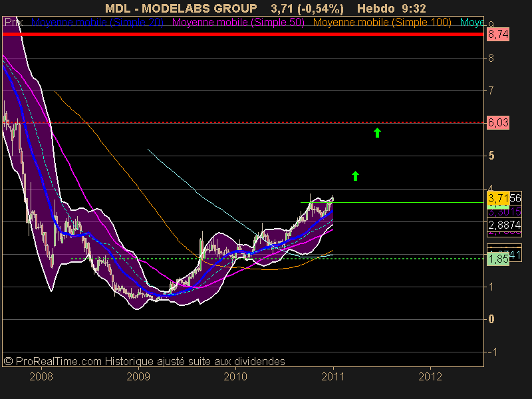Click the 2012 year label

click(430, 377)
